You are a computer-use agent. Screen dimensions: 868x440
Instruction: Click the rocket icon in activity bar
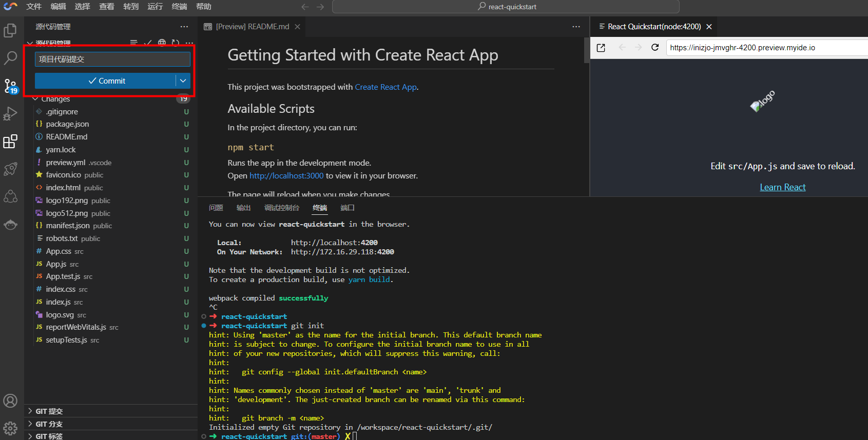point(10,169)
